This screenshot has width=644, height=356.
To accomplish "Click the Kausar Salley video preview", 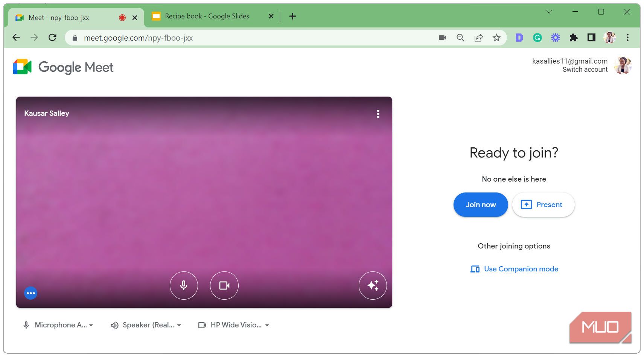I will (x=204, y=202).
